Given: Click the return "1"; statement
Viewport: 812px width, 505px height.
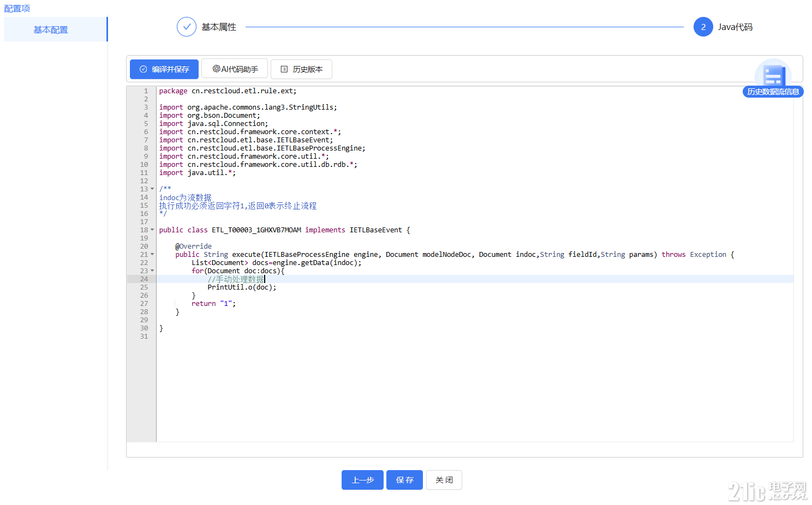Looking at the screenshot, I should pos(213,304).
